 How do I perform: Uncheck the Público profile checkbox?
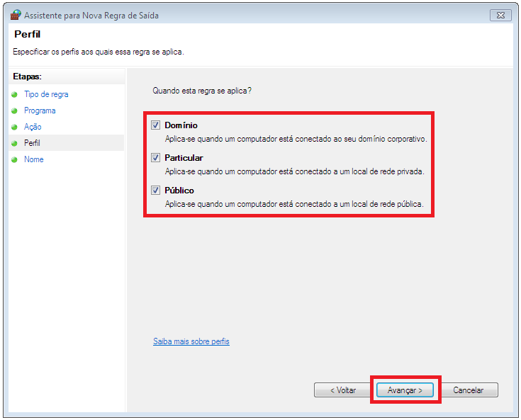[155, 191]
